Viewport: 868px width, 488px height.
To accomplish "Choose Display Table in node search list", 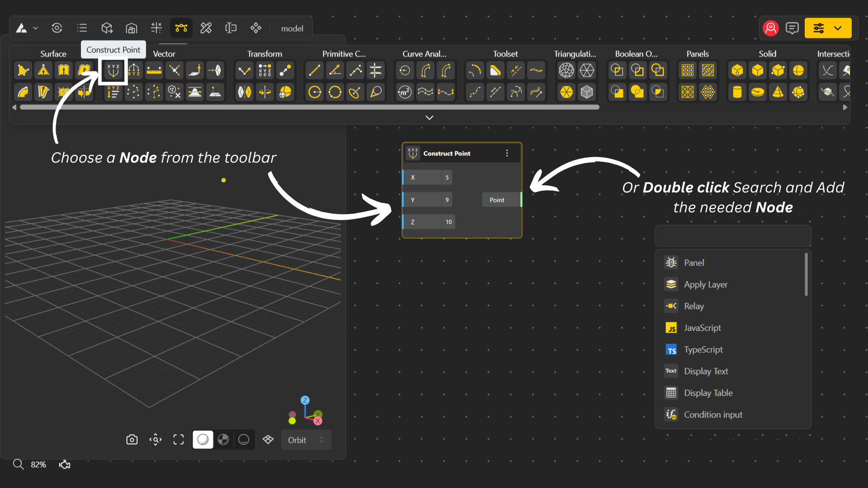I will pyautogui.click(x=708, y=393).
